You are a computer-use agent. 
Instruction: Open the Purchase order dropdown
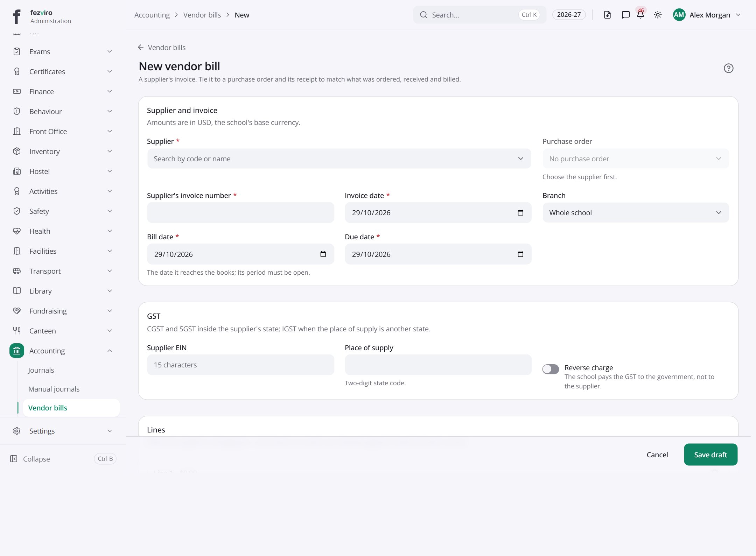point(636,159)
